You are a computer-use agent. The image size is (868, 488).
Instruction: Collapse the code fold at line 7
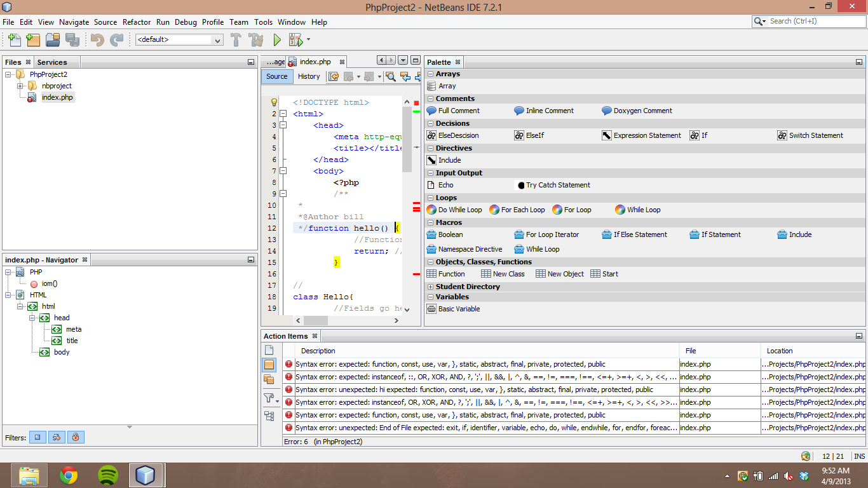(283, 171)
